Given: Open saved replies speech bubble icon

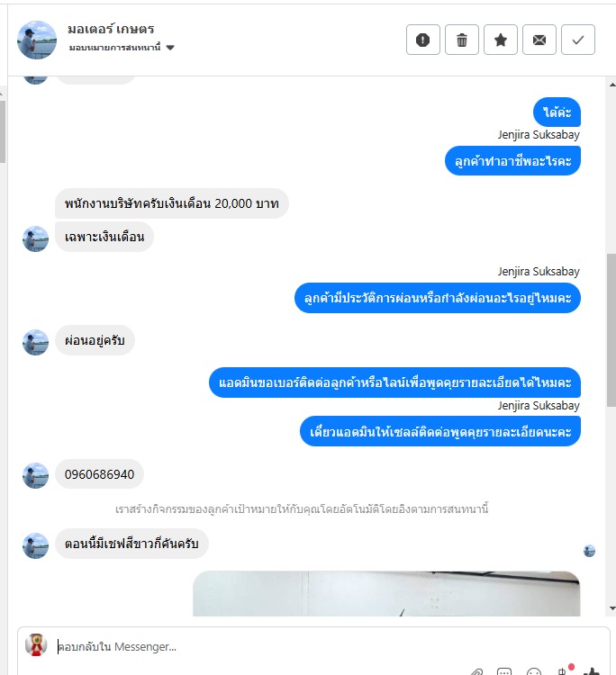Looking at the screenshot, I should coord(504,671).
